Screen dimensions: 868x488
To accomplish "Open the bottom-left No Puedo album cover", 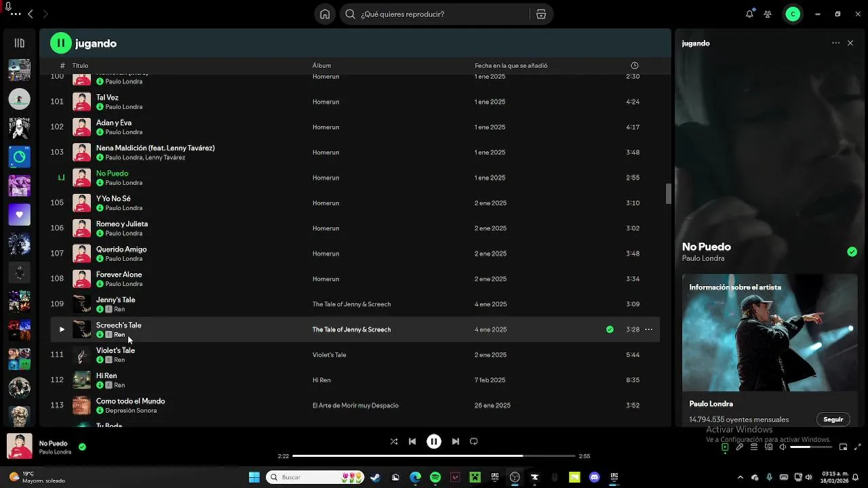I will click(x=20, y=447).
